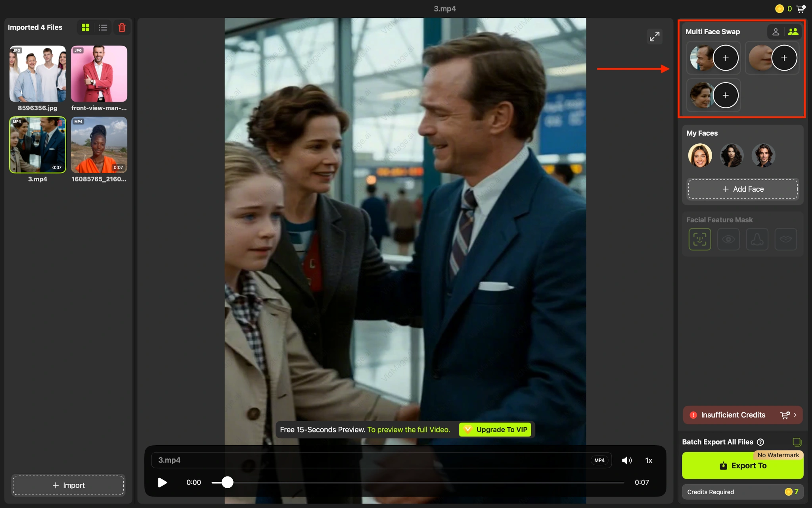Add replacement face for the brown-haired woman

pyautogui.click(x=726, y=95)
